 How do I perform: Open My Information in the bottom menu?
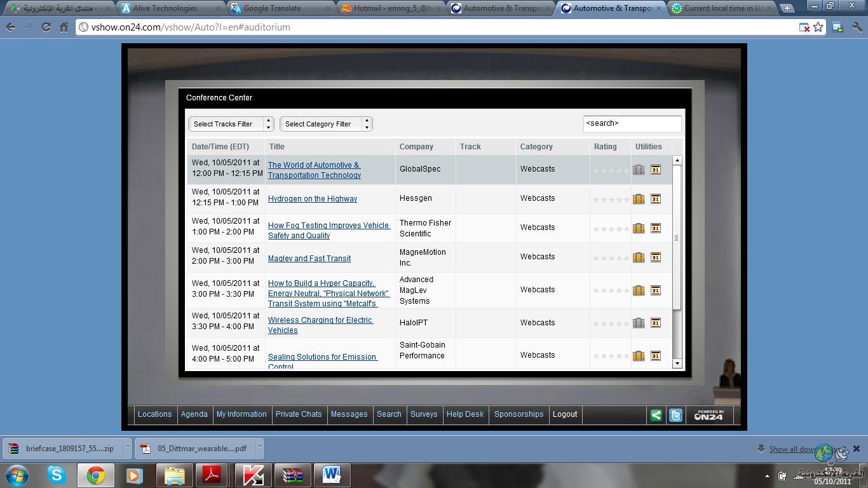click(x=241, y=414)
